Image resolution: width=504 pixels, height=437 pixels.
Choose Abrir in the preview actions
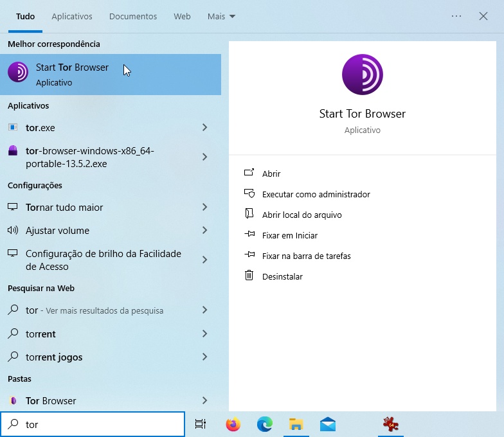click(271, 174)
